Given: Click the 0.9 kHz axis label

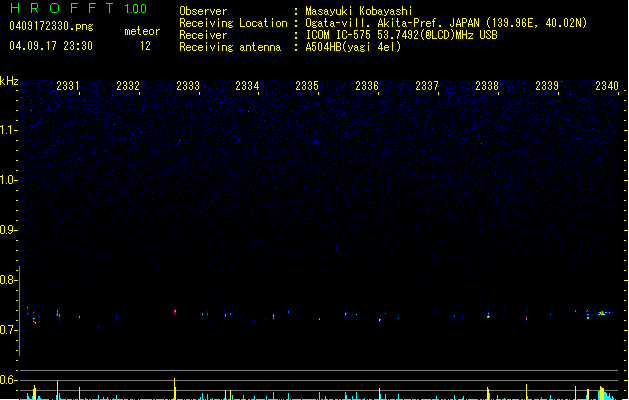Looking at the screenshot, I should pyautogui.click(x=8, y=230).
